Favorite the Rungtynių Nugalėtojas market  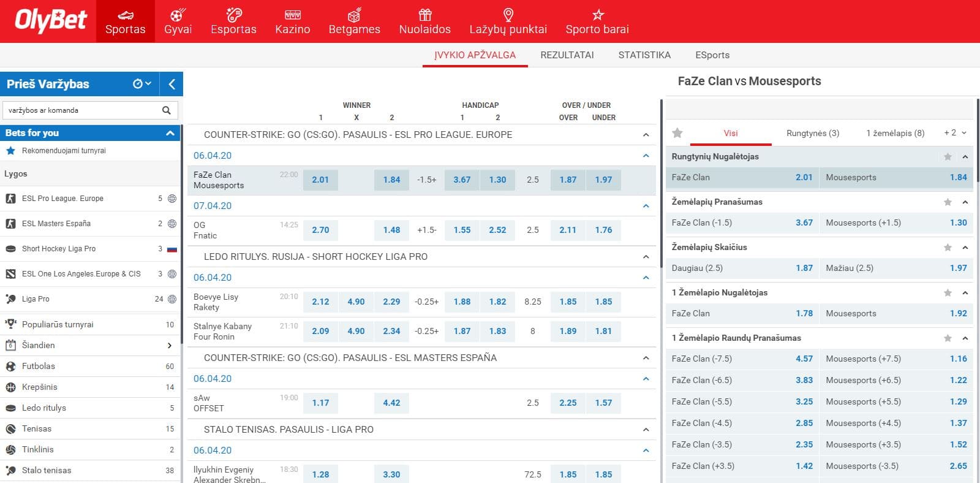click(948, 157)
